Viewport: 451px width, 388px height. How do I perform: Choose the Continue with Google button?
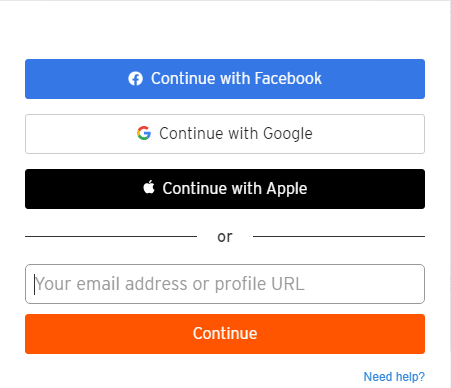(x=225, y=134)
